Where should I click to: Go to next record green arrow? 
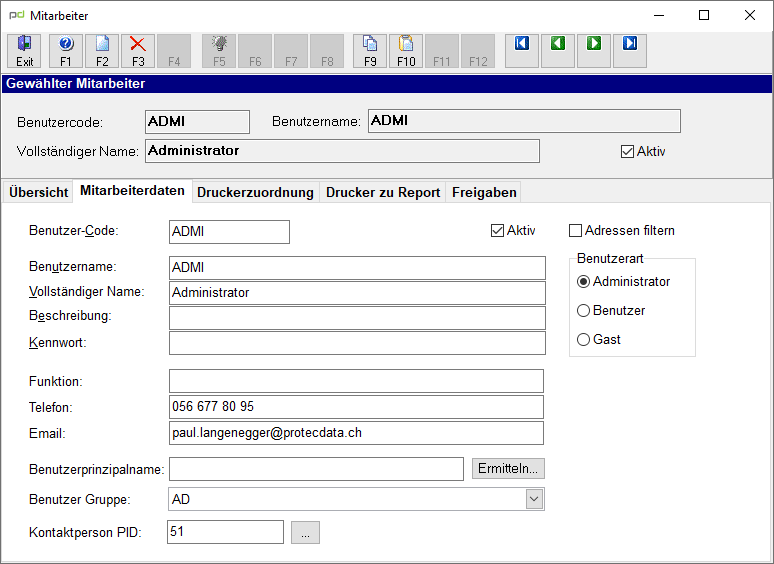[594, 51]
